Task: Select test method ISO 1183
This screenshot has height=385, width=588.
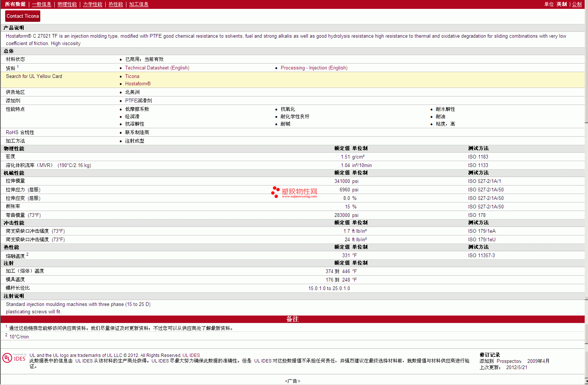Action: (x=478, y=157)
